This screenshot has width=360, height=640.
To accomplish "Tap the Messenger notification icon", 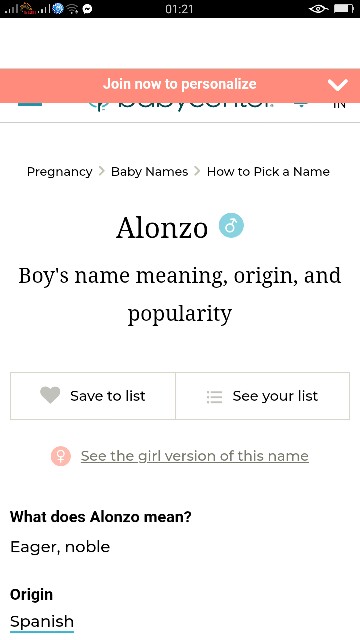I will [x=87, y=9].
